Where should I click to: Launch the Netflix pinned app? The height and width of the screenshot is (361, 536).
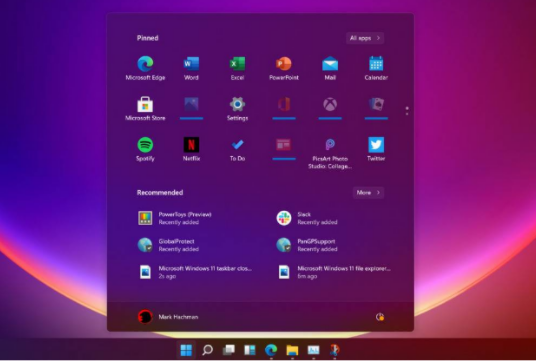point(191,149)
